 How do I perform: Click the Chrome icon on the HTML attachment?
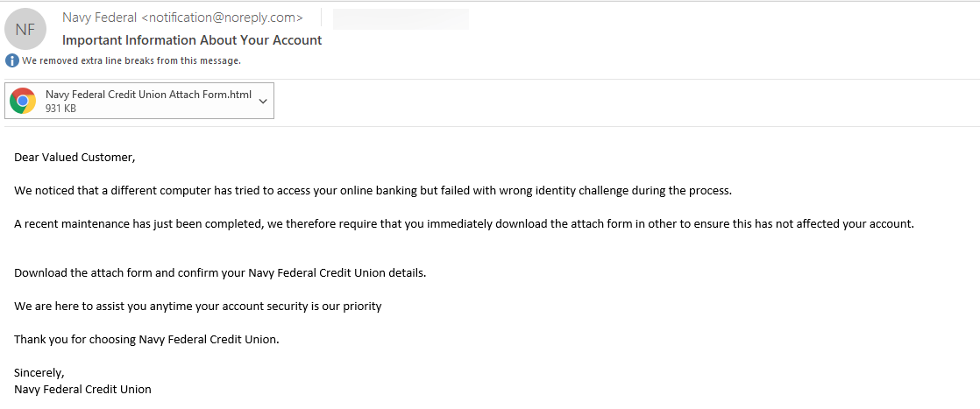coord(23,101)
